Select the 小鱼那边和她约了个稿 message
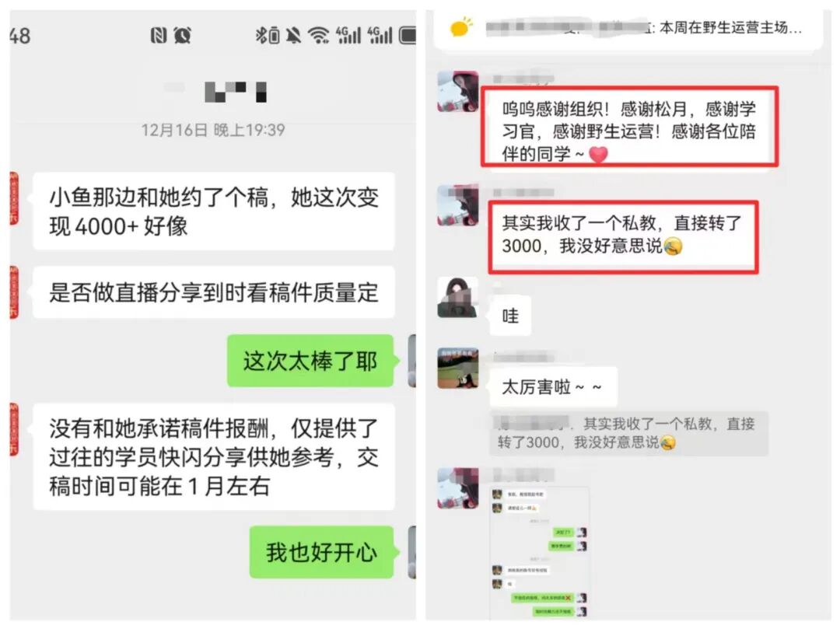 (x=214, y=211)
